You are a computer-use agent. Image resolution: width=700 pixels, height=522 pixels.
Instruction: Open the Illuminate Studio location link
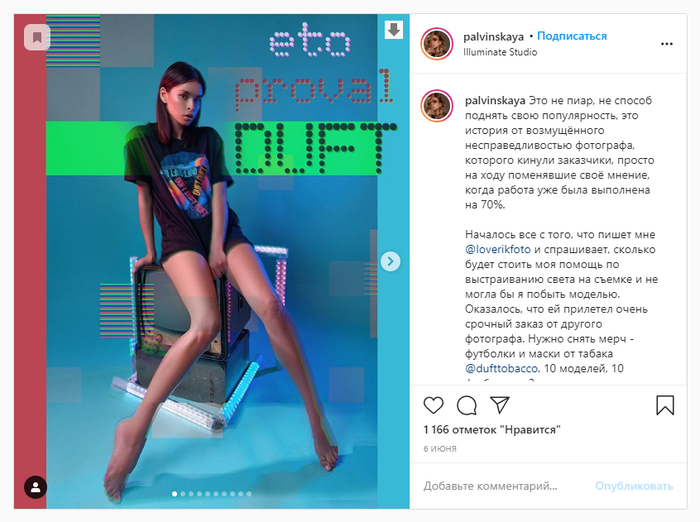pyautogui.click(x=500, y=52)
